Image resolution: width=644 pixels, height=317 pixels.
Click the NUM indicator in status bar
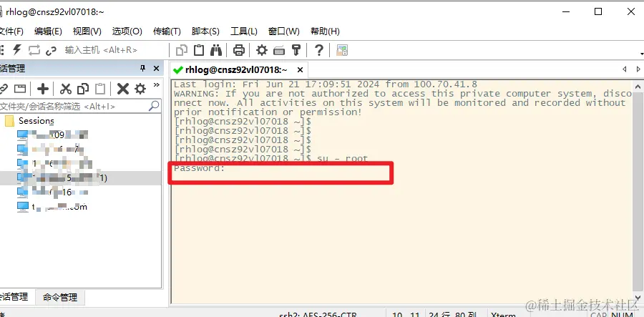tap(623, 315)
